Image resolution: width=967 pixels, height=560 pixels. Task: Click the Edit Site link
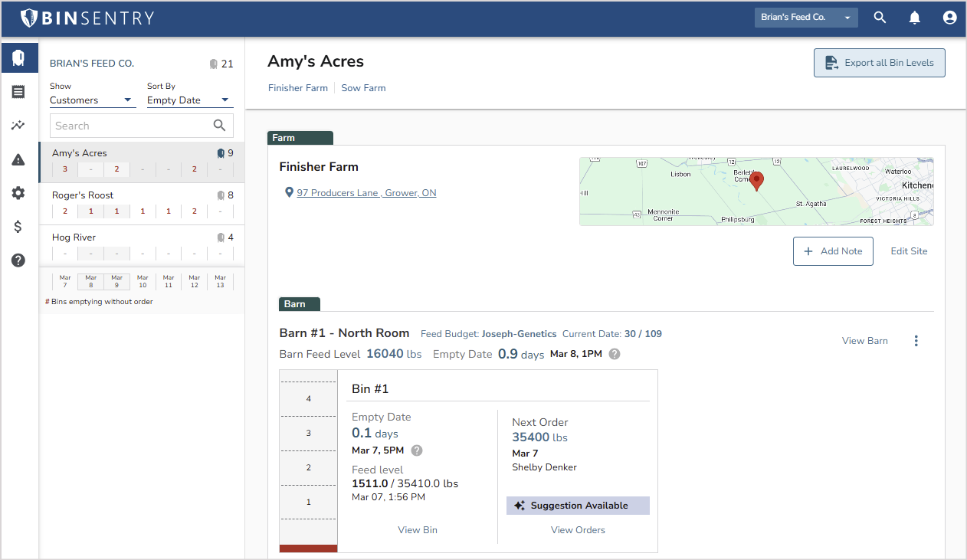[909, 251]
